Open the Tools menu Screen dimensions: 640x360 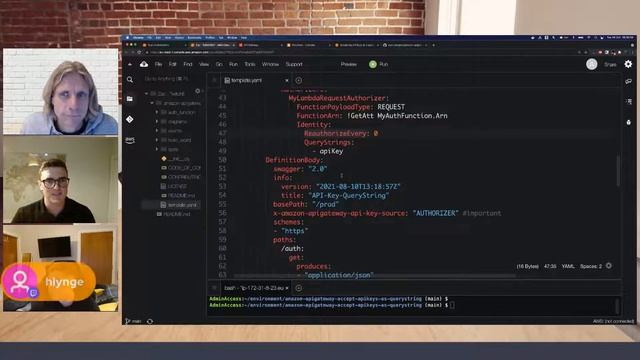click(x=250, y=64)
